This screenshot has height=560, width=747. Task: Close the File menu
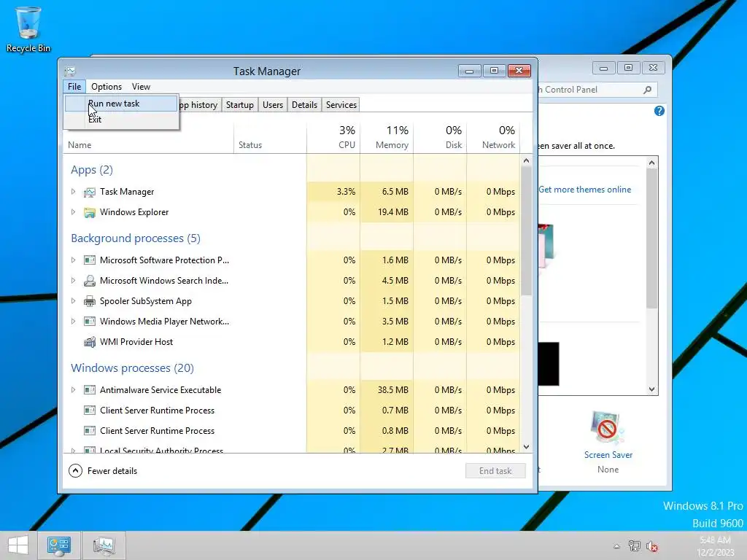(74, 87)
